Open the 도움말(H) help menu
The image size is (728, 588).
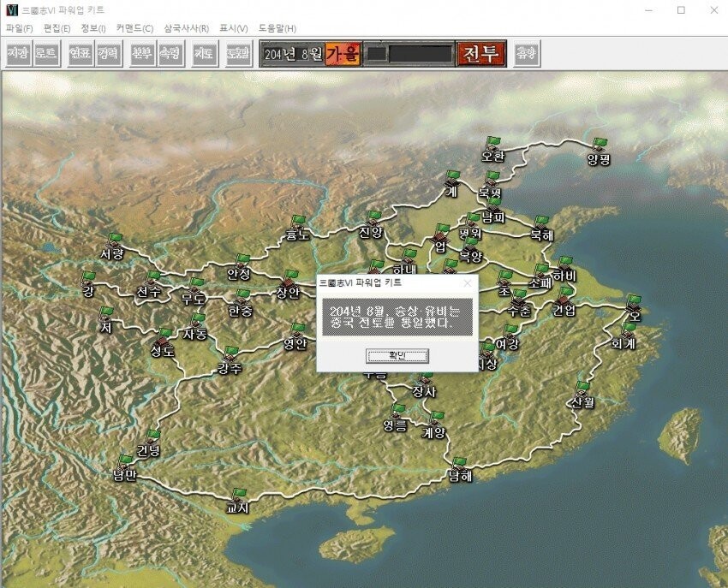pos(277,28)
